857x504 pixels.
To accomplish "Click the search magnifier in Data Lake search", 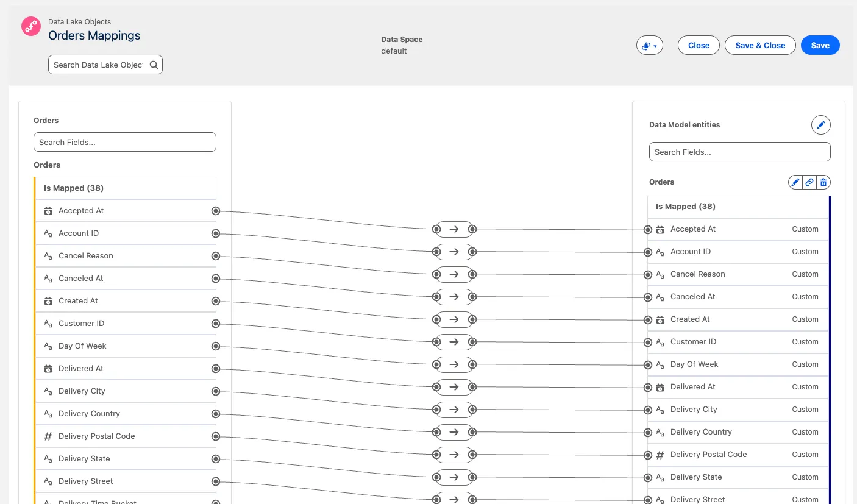I will (154, 65).
